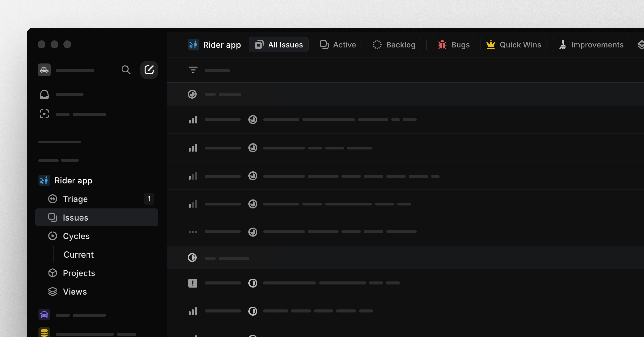Open the focus target icon in sidebar
644x337 pixels.
click(x=44, y=114)
